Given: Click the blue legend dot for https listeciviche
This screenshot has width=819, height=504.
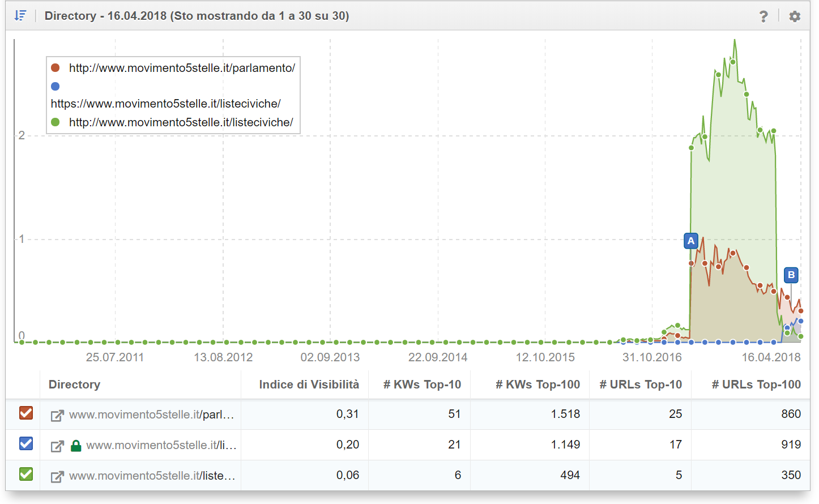Looking at the screenshot, I should 56,87.
